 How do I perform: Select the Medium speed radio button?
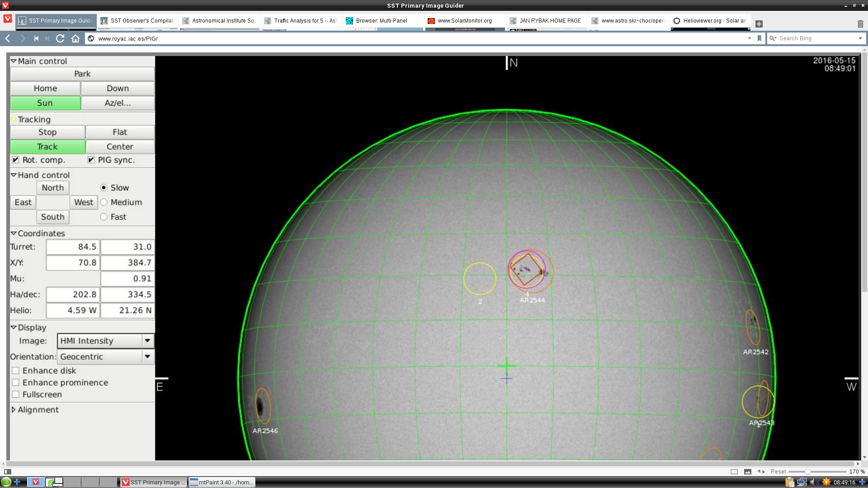point(104,202)
